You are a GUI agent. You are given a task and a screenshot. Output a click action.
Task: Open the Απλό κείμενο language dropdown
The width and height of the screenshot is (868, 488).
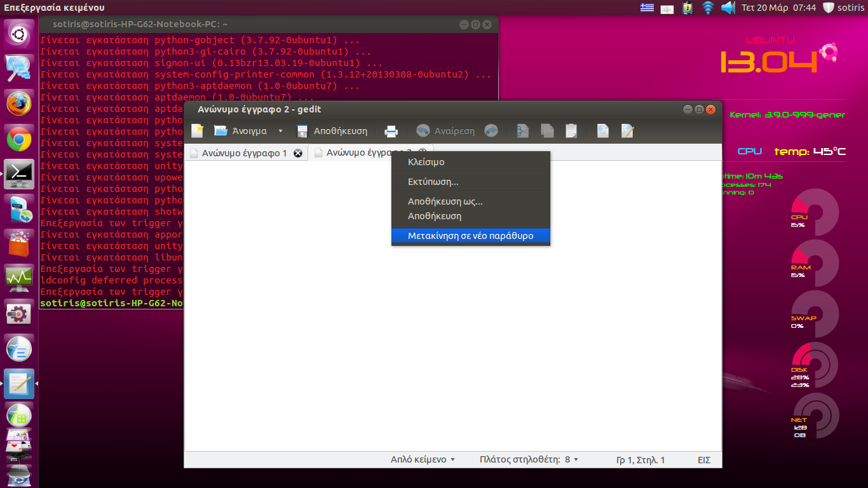click(x=423, y=459)
